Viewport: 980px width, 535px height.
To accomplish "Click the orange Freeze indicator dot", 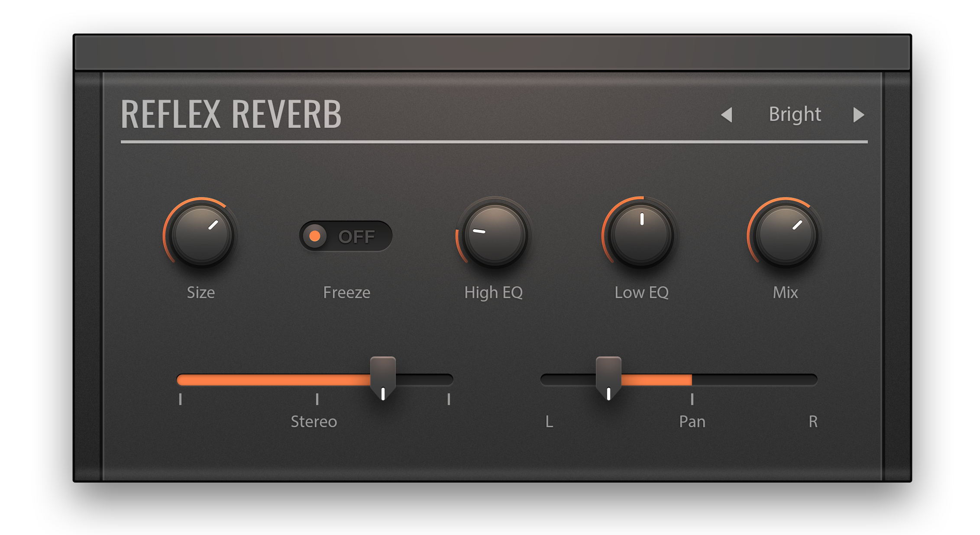I will 315,236.
